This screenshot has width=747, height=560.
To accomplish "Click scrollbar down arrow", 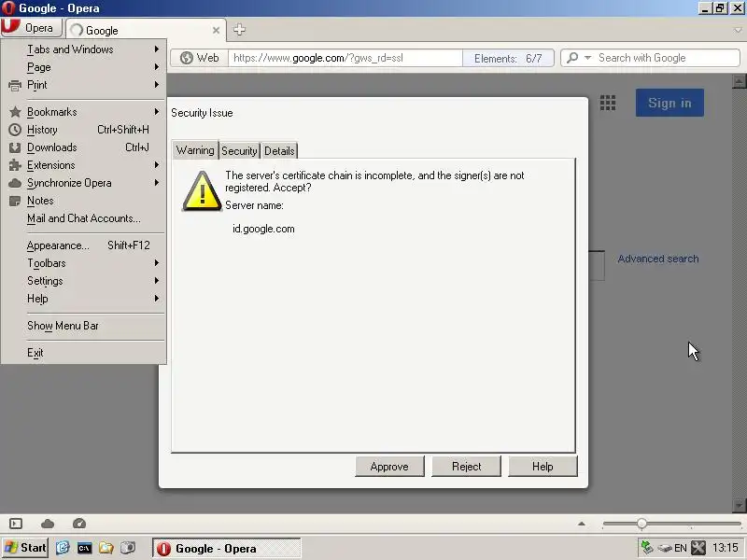I will pos(739,505).
